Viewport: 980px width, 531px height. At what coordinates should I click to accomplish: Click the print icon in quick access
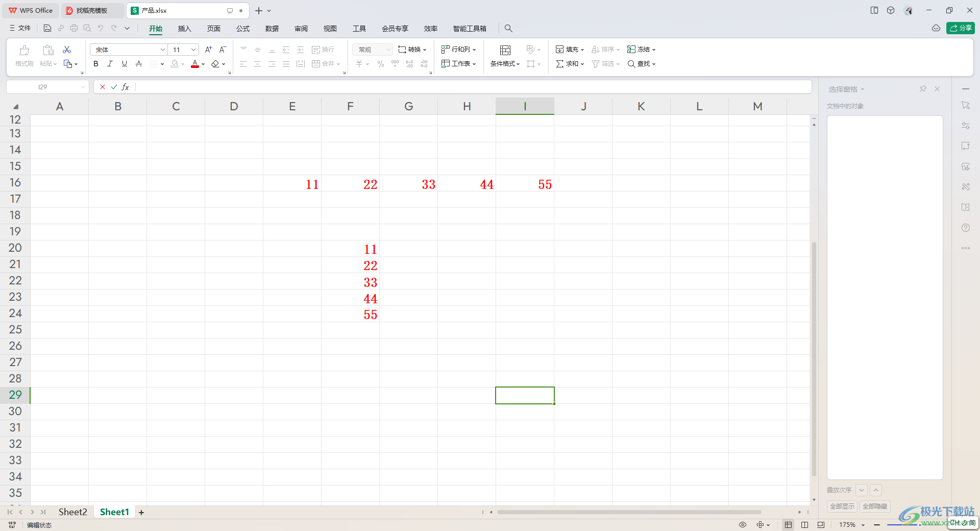(74, 28)
